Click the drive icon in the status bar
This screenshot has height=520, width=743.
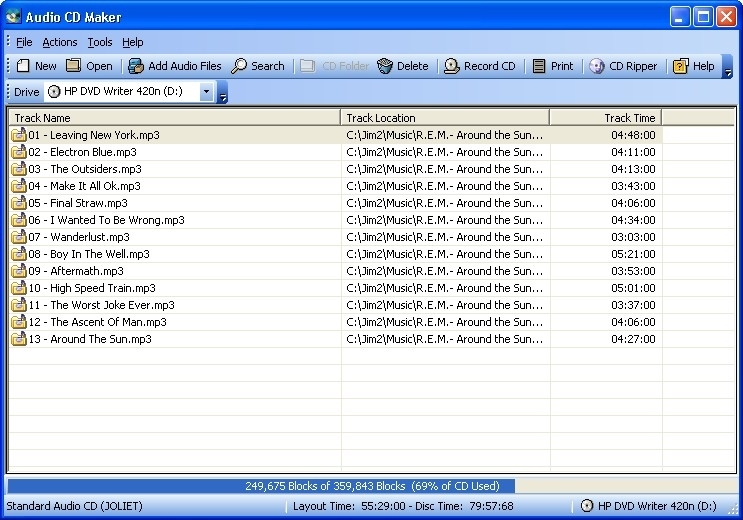tap(587, 506)
